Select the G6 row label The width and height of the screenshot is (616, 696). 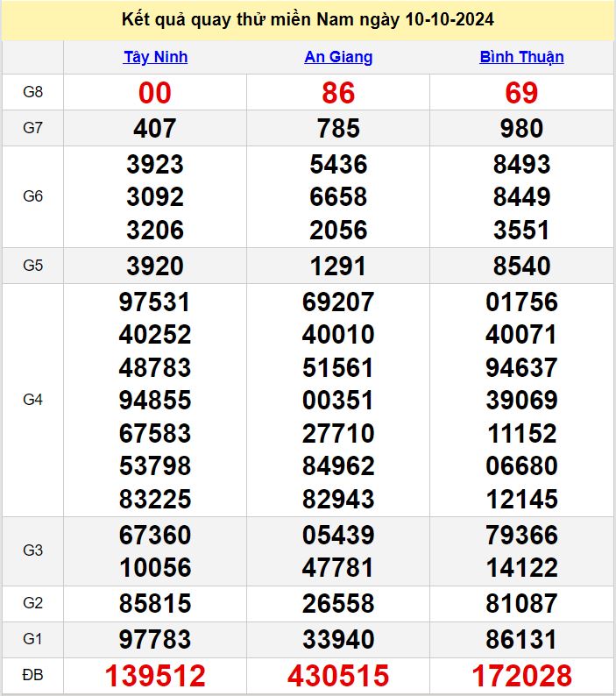(32, 196)
